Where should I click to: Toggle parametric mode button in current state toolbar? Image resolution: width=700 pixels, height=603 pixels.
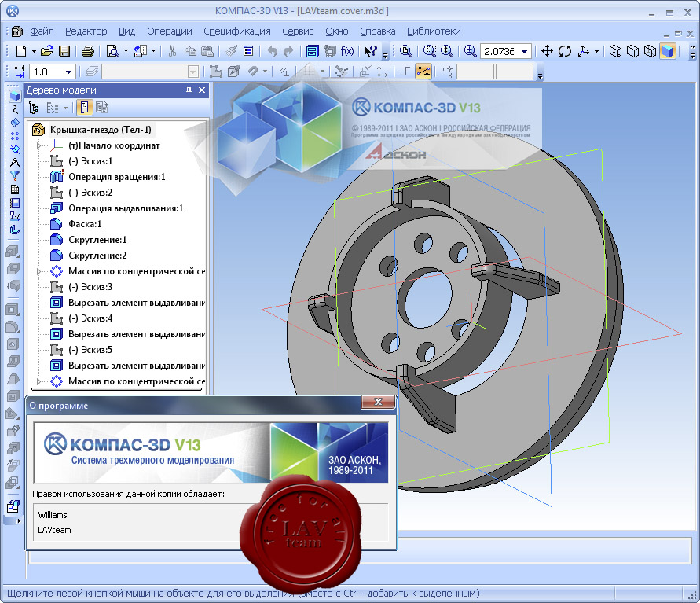pos(423,72)
